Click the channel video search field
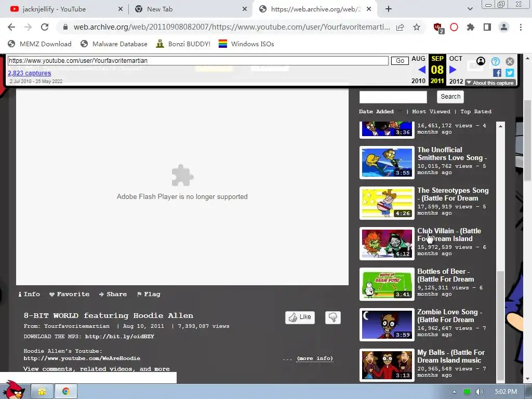Viewport: 532px width, 399px height. tap(393, 97)
